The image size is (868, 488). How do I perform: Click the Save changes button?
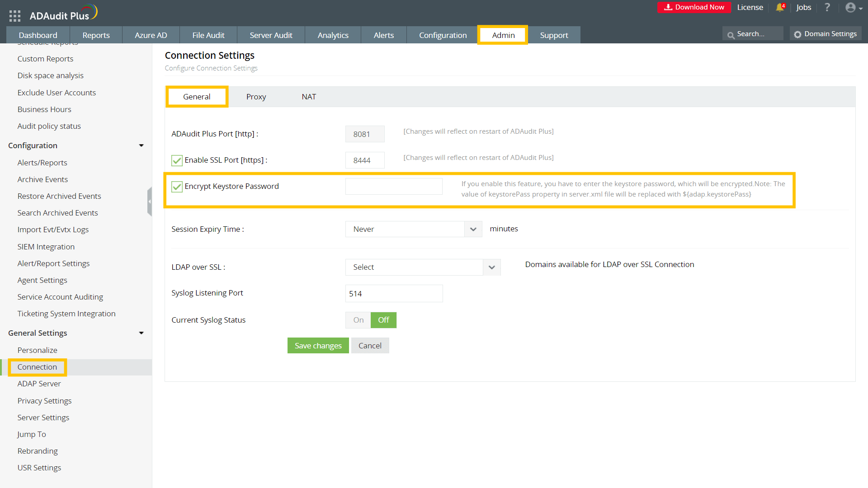[318, 345]
